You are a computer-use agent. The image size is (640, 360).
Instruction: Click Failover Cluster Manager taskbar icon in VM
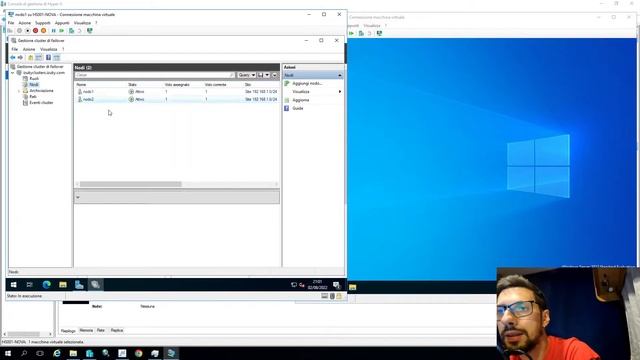(x=96, y=284)
